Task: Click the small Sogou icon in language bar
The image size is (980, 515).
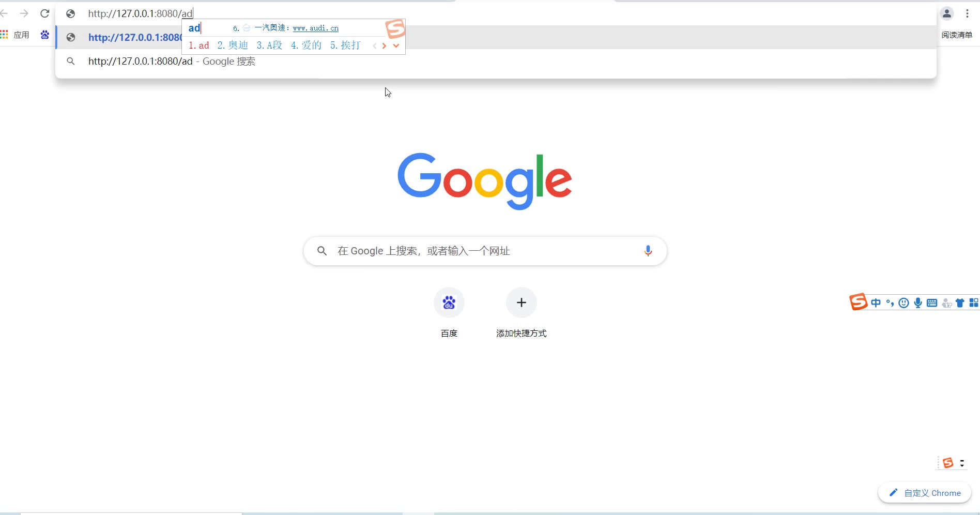Action: pos(948,463)
